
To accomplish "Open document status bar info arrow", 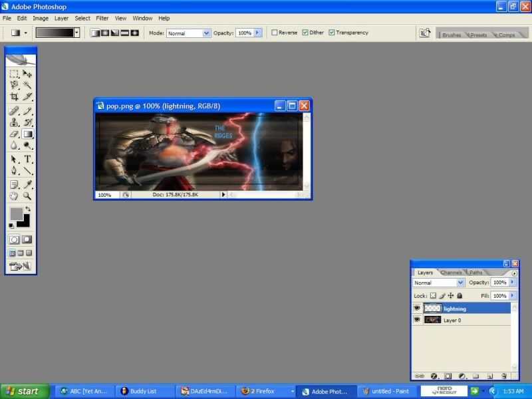I will click(x=223, y=194).
